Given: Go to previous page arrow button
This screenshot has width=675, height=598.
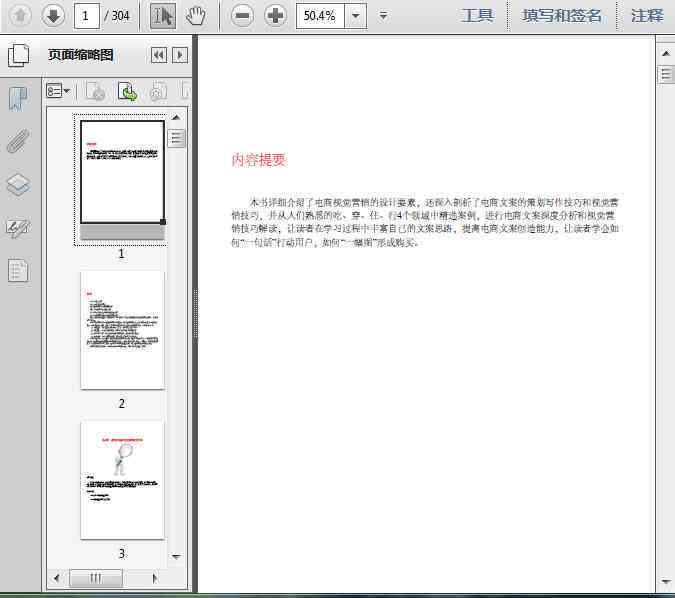Looking at the screenshot, I should pyautogui.click(x=20, y=16).
